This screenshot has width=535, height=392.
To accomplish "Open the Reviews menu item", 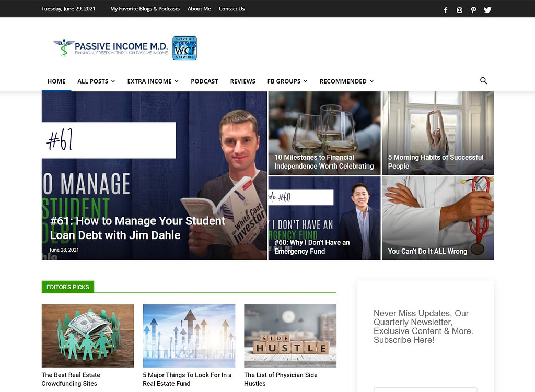I will pos(242,81).
